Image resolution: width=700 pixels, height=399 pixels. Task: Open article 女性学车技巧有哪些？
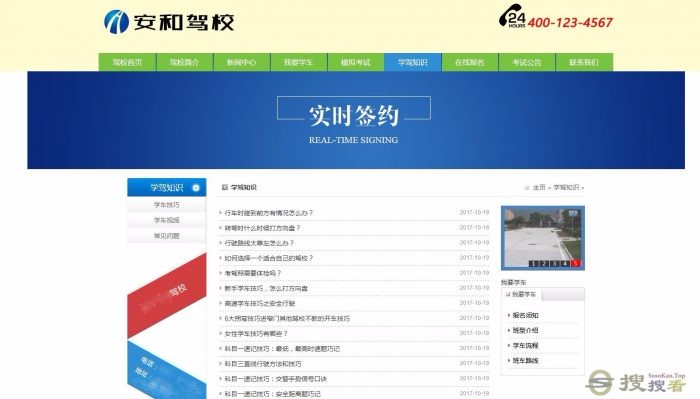[x=256, y=334]
